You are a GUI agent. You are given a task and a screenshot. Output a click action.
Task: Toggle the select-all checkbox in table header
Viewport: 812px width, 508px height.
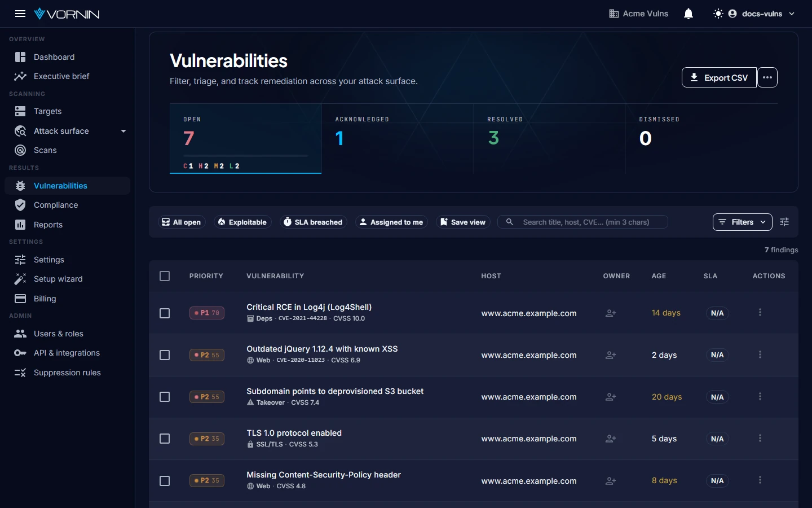click(165, 276)
